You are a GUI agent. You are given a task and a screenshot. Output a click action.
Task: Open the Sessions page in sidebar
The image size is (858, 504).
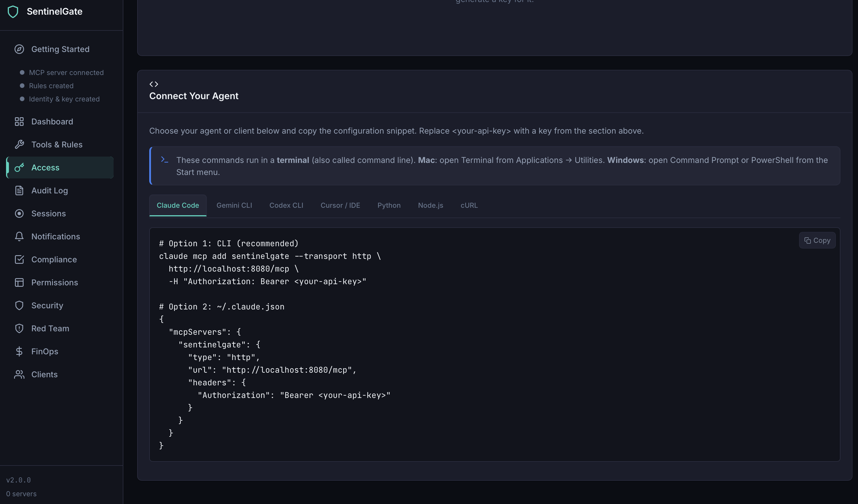click(x=48, y=213)
